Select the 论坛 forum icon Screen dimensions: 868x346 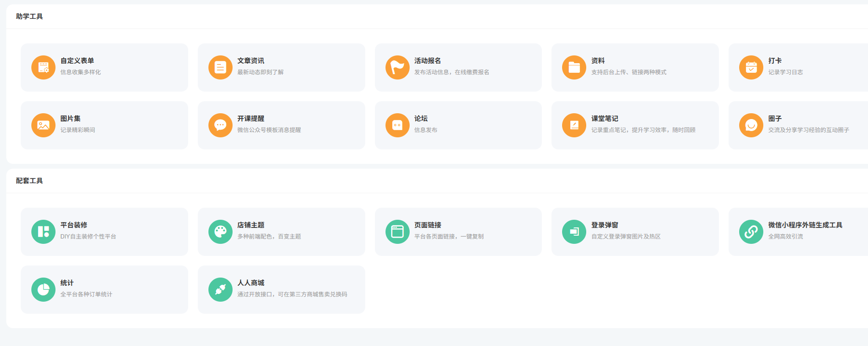pos(397,125)
